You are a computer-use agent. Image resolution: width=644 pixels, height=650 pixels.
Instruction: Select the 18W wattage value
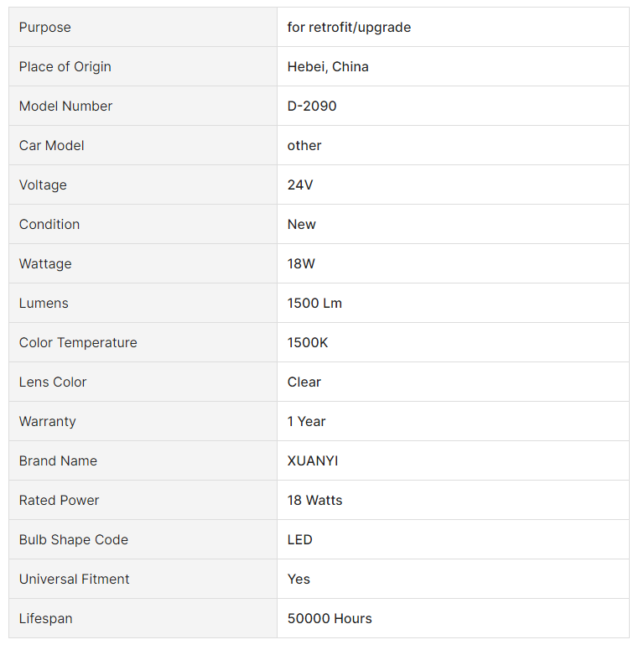click(301, 263)
